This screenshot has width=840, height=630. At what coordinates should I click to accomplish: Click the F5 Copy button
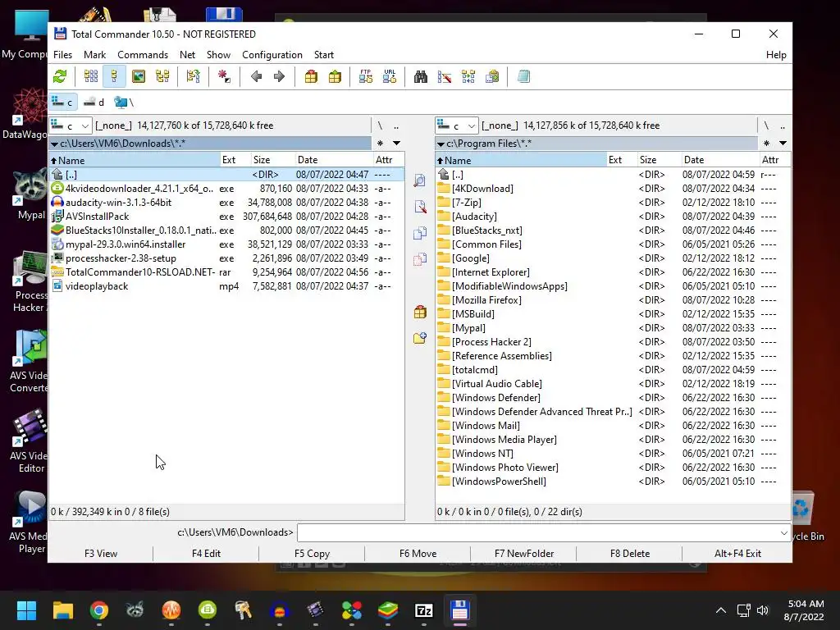click(312, 554)
